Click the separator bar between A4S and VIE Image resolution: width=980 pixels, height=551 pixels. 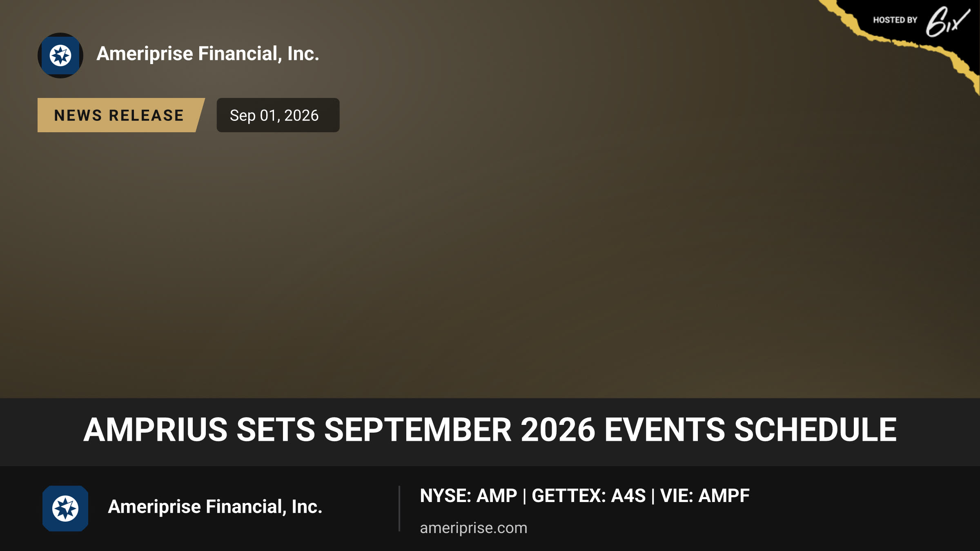click(653, 496)
